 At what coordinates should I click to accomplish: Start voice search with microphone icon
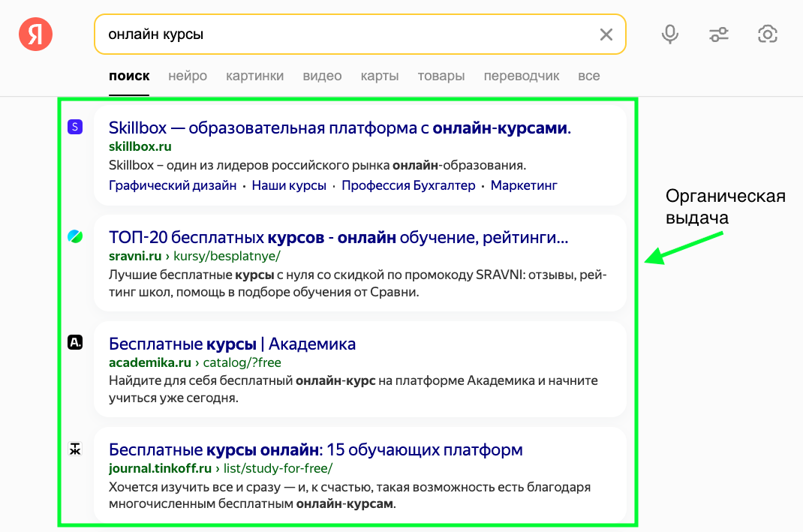pos(670,35)
